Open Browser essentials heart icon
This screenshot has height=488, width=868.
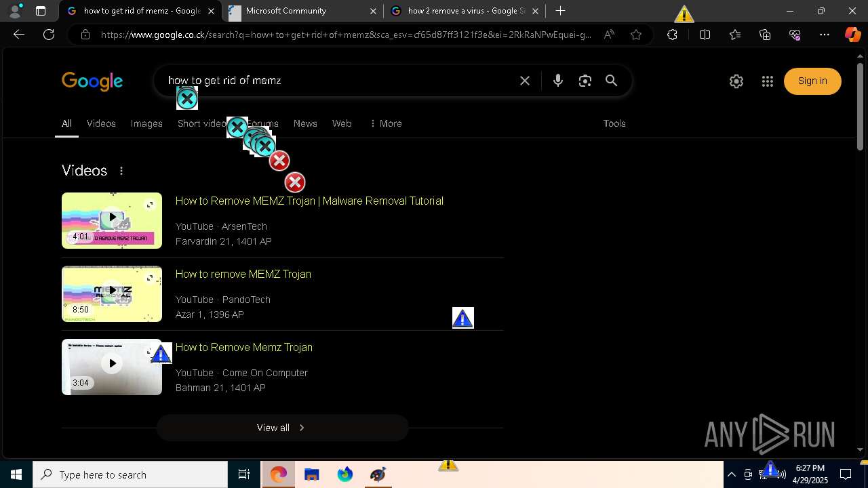pos(795,35)
